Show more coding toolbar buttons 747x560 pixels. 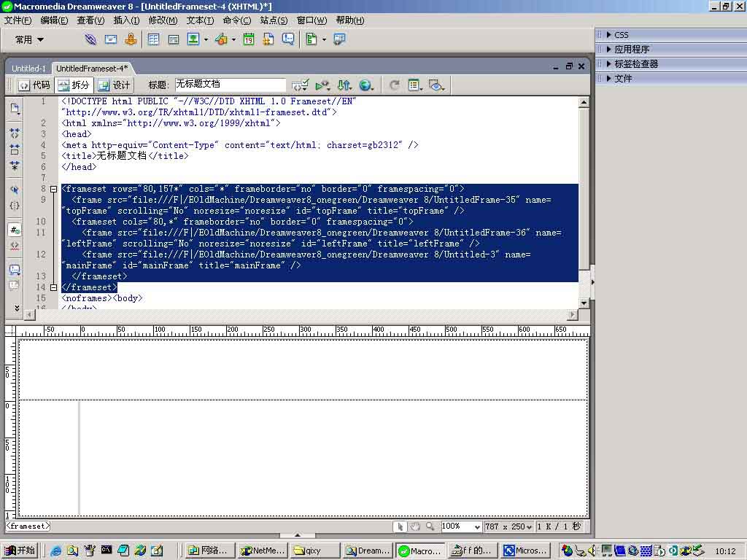click(17, 308)
